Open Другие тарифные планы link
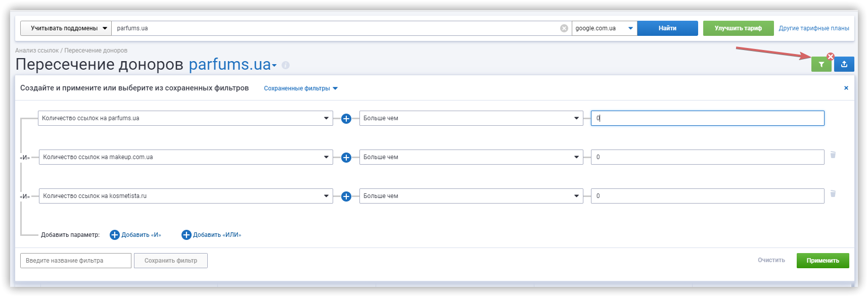868x297 pixels. (x=814, y=28)
